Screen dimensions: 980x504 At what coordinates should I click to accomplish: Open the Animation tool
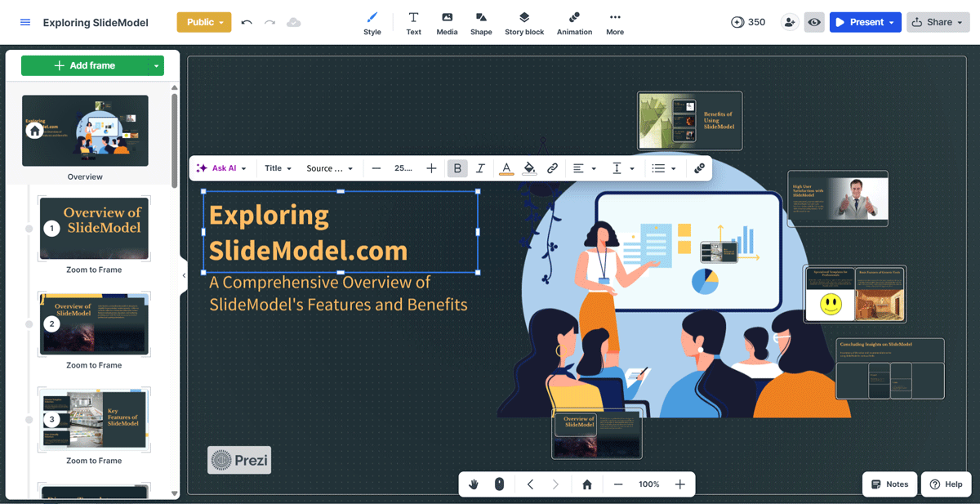[x=574, y=22]
